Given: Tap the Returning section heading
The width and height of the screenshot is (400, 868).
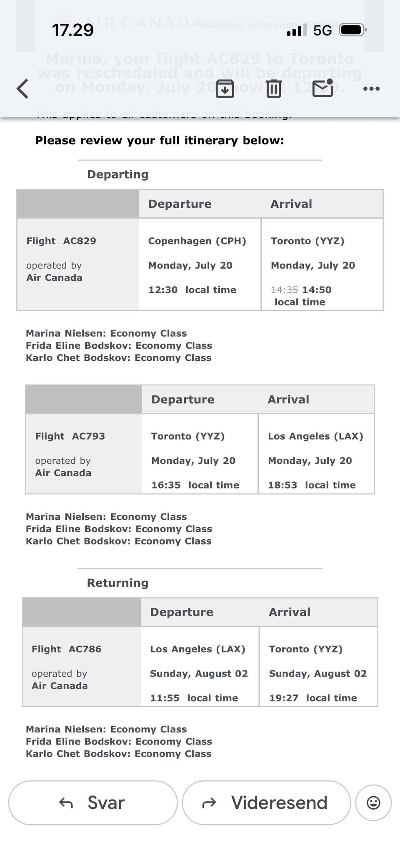Looking at the screenshot, I should (117, 583).
